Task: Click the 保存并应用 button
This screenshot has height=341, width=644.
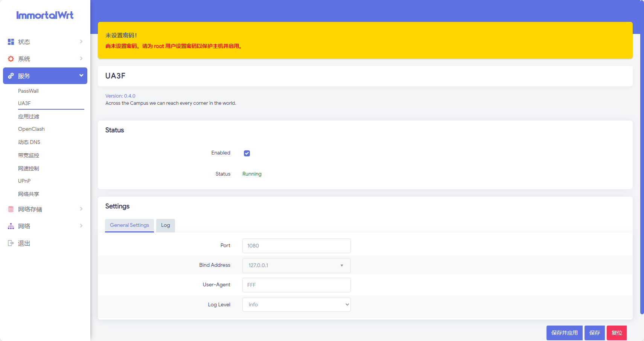Action: [x=564, y=333]
